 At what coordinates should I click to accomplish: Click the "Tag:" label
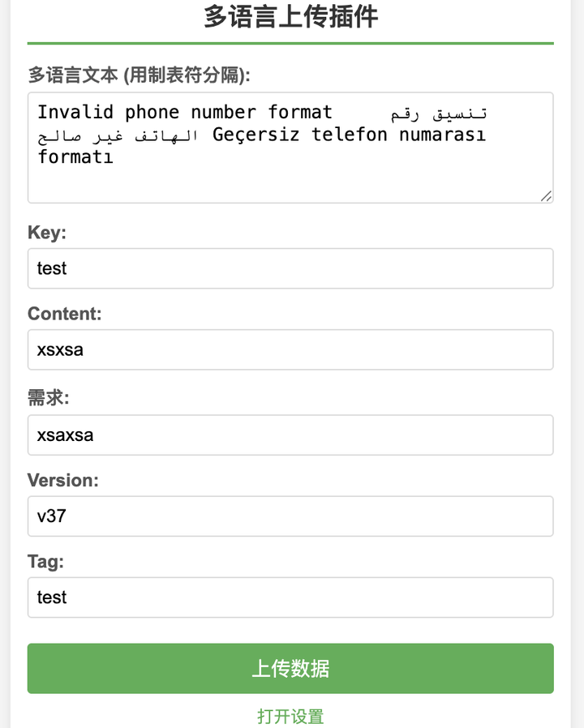45,561
